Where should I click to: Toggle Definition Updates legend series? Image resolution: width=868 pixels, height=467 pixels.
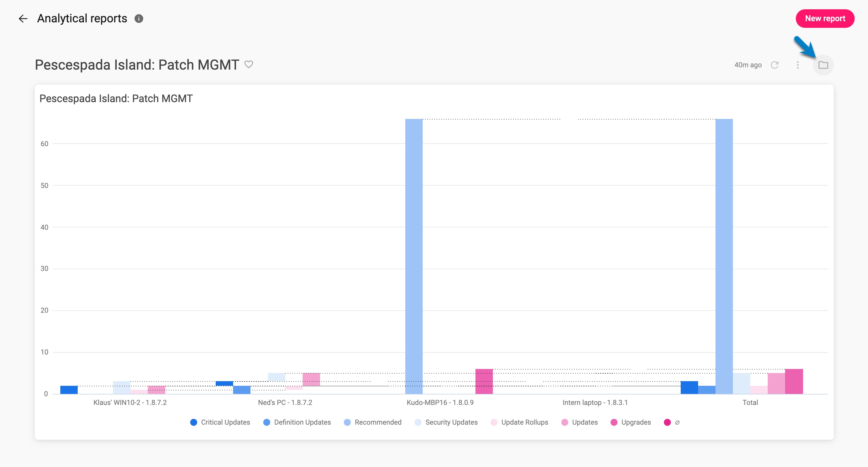tap(297, 422)
